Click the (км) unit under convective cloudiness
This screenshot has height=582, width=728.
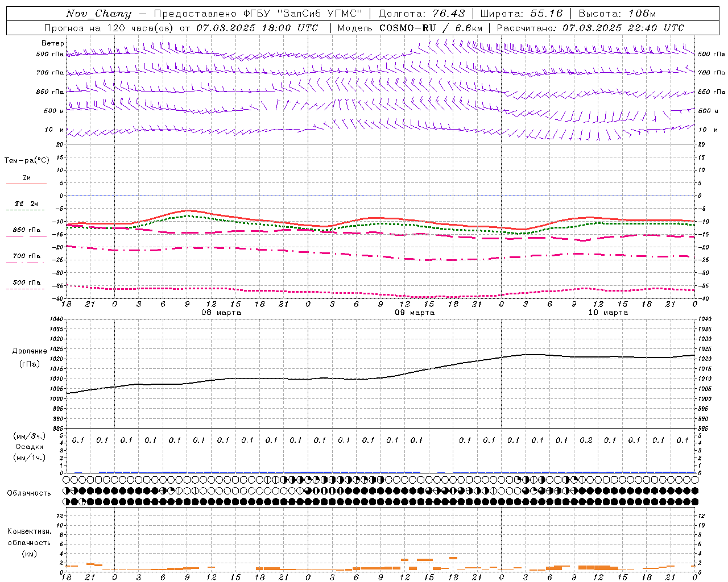point(29,554)
